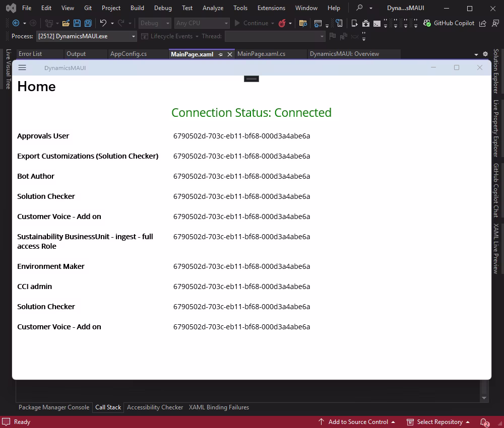Open the Package Manager Console tab

(x=54, y=407)
